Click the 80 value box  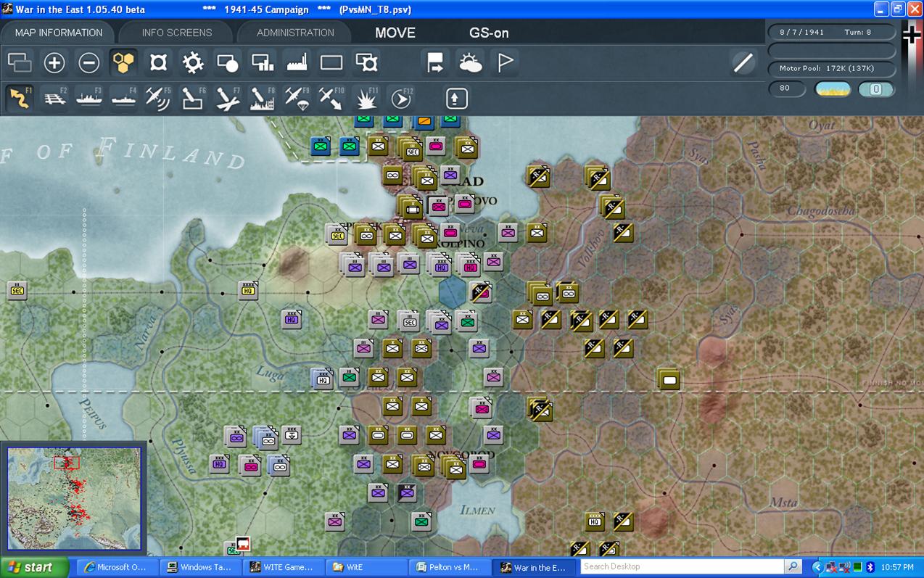(x=787, y=88)
